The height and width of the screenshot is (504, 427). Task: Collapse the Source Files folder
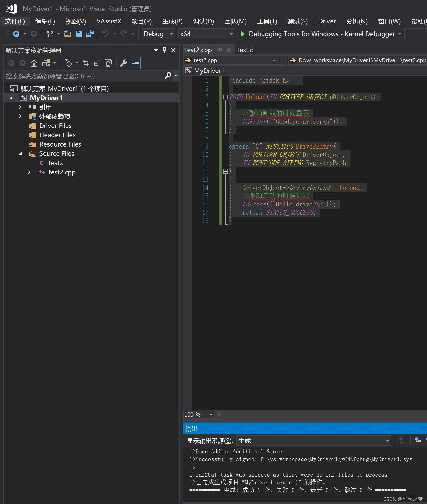(x=20, y=153)
